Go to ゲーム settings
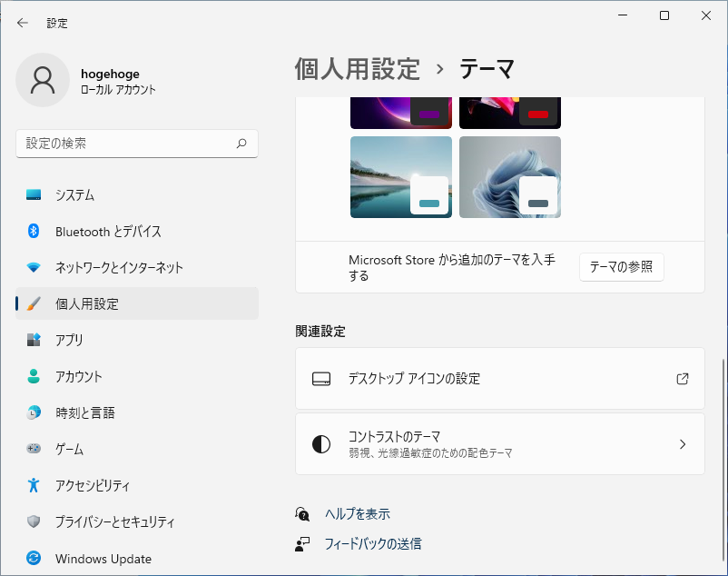This screenshot has height=576, width=728. pos(137,449)
